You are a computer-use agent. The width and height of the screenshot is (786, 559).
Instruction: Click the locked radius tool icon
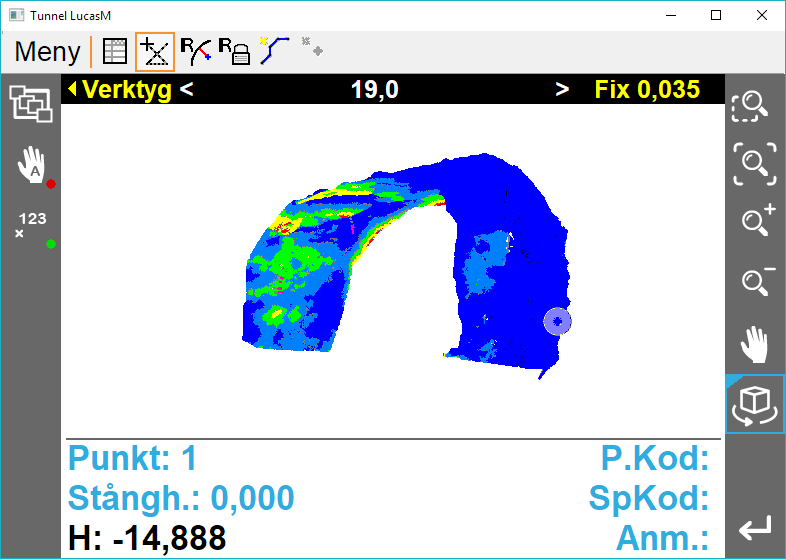[234, 52]
